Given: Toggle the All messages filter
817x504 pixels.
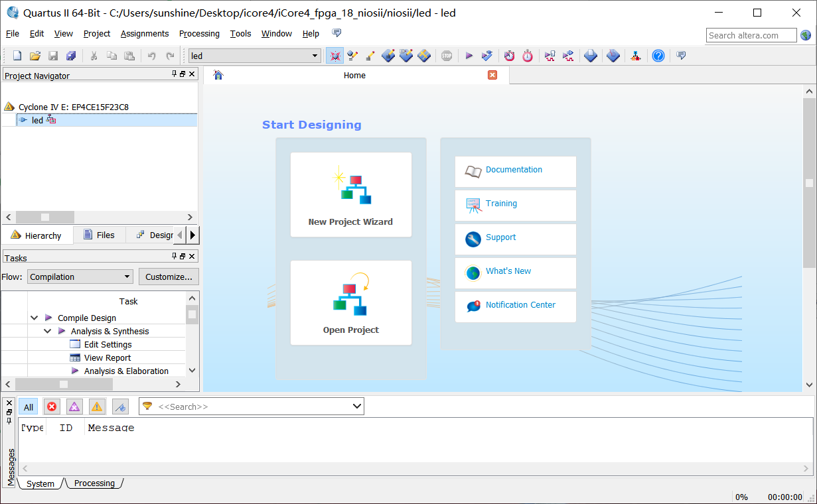Looking at the screenshot, I should (x=29, y=407).
